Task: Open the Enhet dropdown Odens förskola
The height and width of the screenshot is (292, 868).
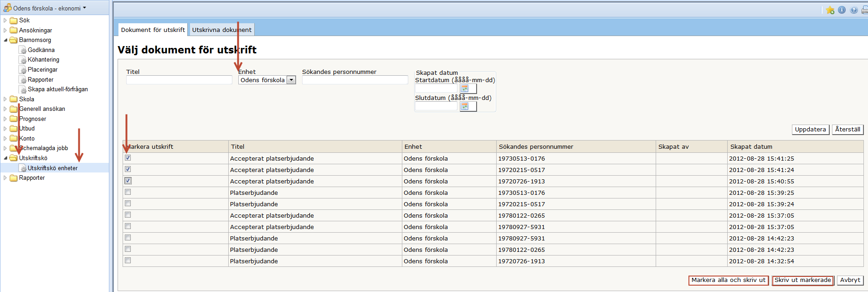Action: pyautogui.click(x=267, y=80)
